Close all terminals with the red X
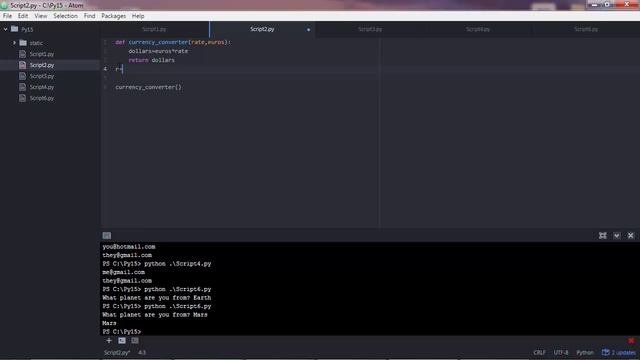This screenshot has width=640, height=360. (x=631, y=340)
